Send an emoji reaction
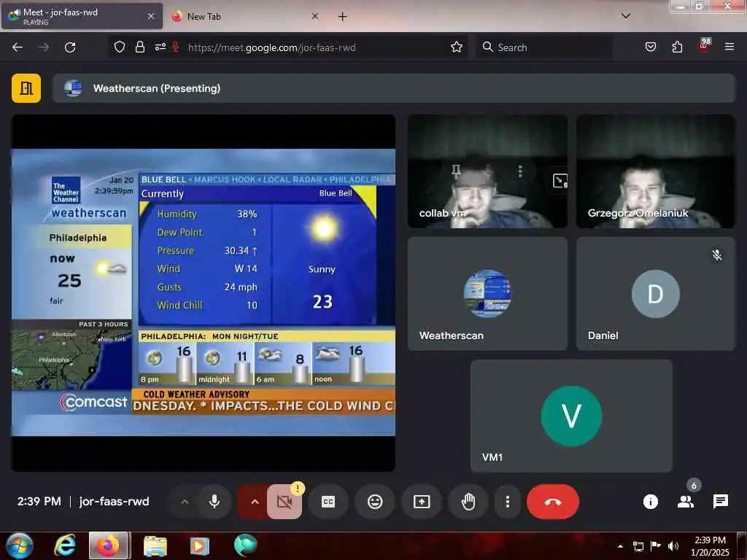 375,502
